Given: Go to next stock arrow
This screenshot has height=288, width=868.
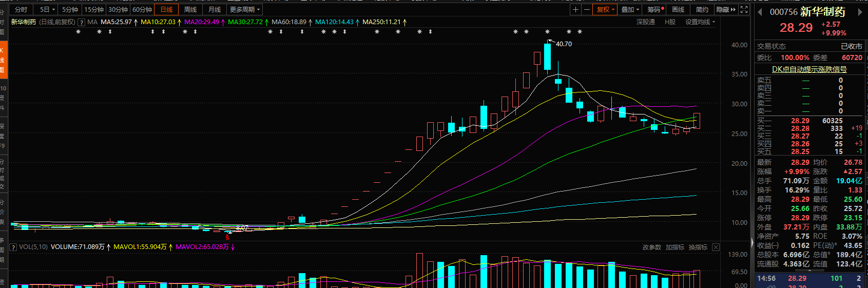Looking at the screenshot, I should pyautogui.click(x=860, y=12).
